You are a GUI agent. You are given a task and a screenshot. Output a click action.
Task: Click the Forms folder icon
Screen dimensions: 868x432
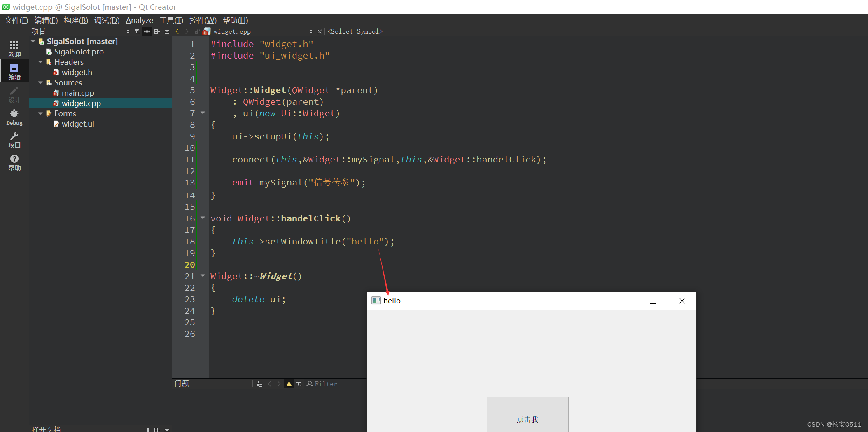point(49,113)
